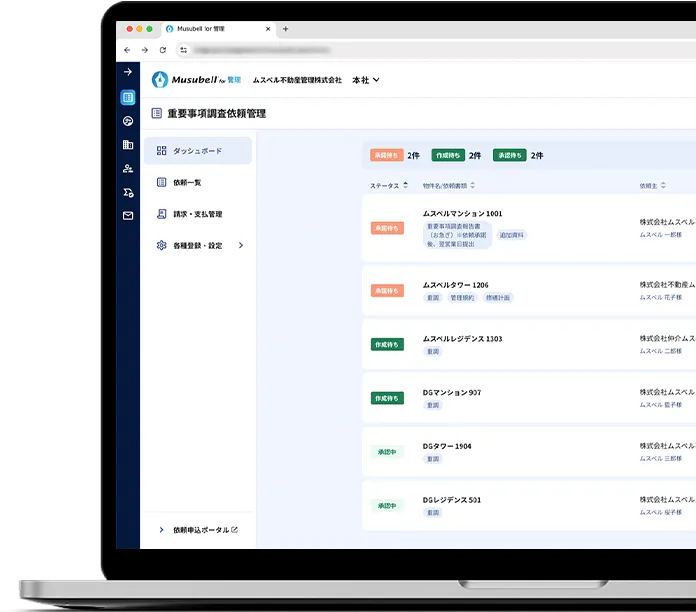Click 追加資料 tag on ムスベルマンション 1001
The height and width of the screenshot is (612, 696).
(x=511, y=235)
